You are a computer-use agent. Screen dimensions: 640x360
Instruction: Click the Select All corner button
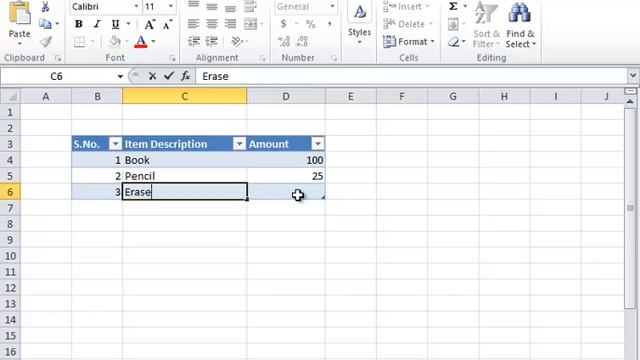[x=10, y=96]
